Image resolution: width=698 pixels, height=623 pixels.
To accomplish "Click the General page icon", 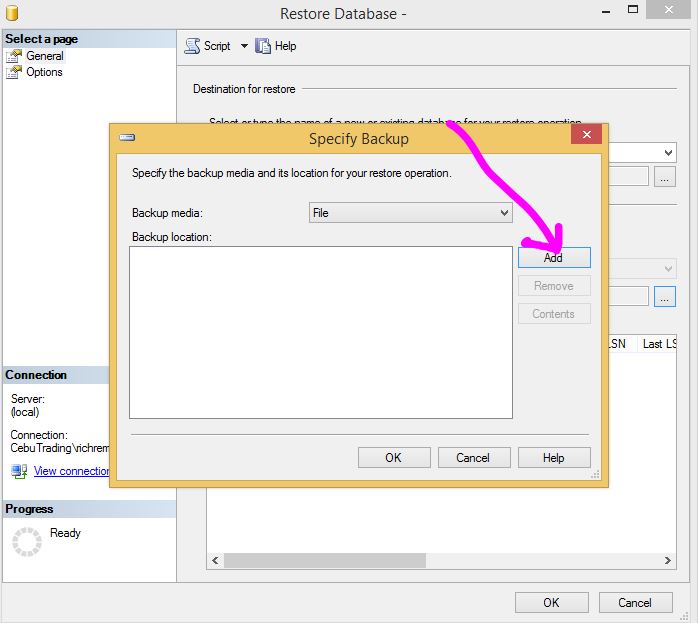I will (13, 56).
